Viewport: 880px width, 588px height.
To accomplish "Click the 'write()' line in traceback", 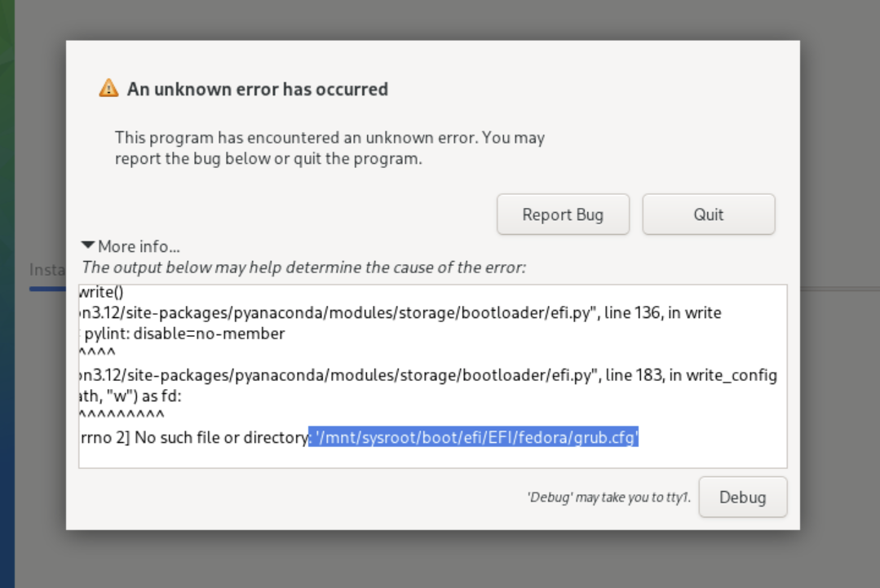I will point(101,291).
